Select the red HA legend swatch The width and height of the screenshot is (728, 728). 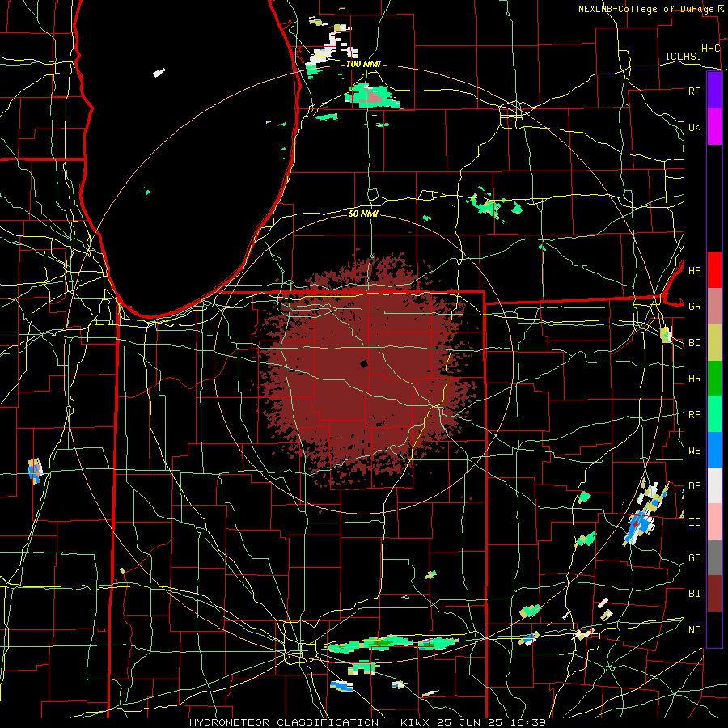[714, 270]
